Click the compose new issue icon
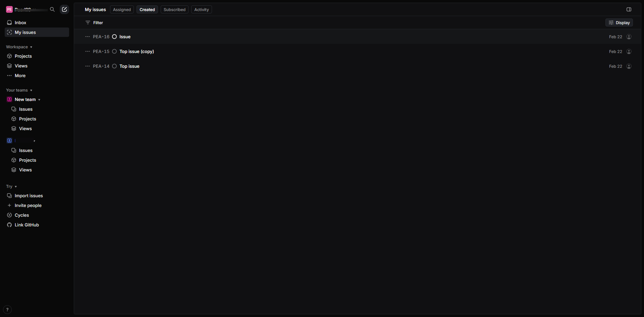Viewport: 644px width, 317px height. pyautogui.click(x=64, y=9)
